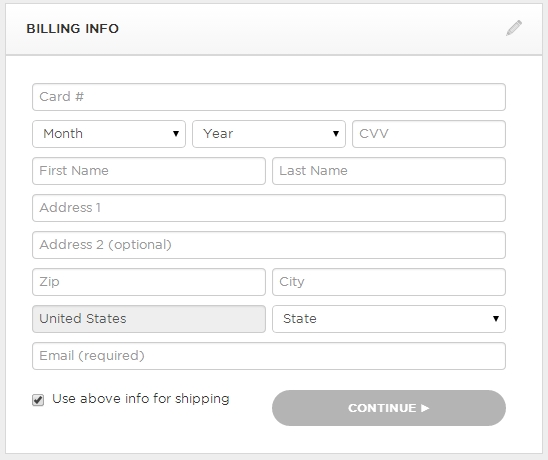The image size is (548, 460).
Task: Click the State dropdown arrow
Action: point(496,318)
